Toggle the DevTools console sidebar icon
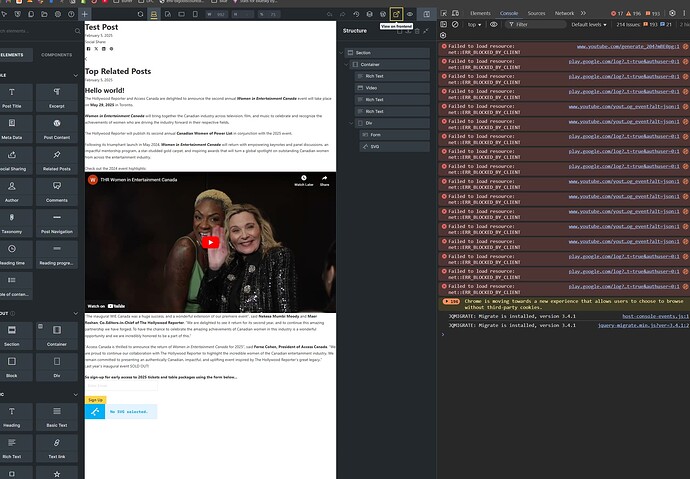Image resolution: width=690 pixels, height=479 pixels. pos(444,25)
